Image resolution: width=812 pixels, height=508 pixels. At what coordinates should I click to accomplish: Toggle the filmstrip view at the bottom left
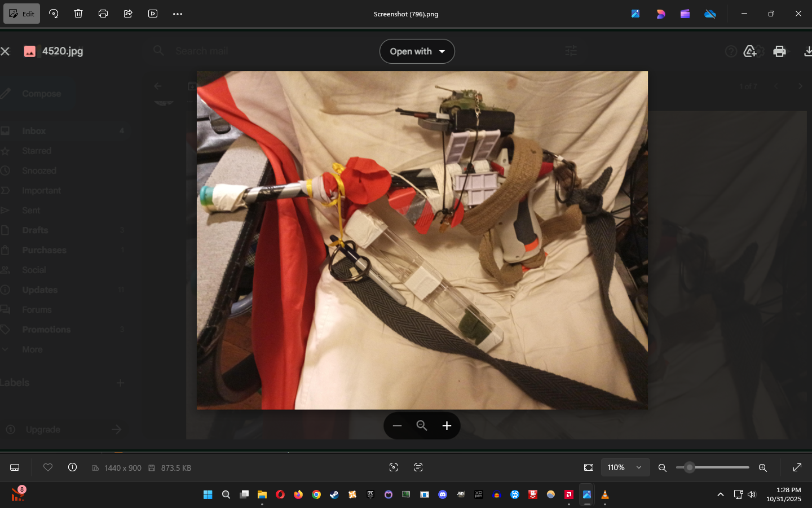tap(15, 467)
